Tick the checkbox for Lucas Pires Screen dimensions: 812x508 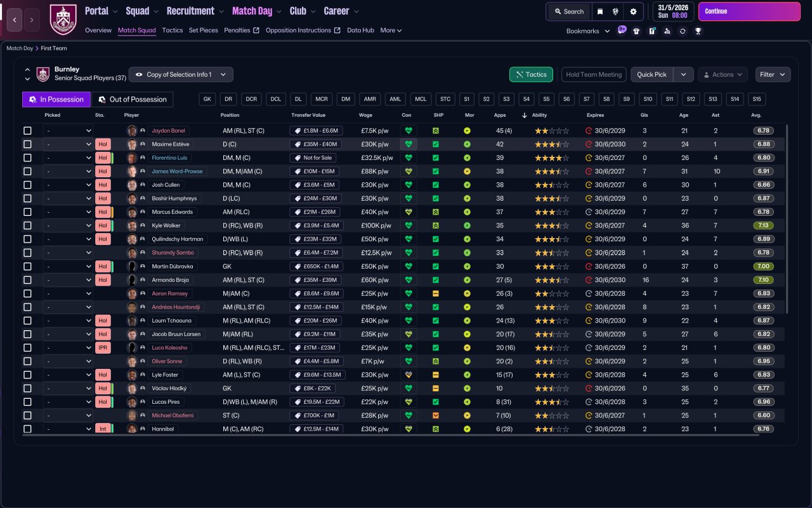click(x=27, y=402)
